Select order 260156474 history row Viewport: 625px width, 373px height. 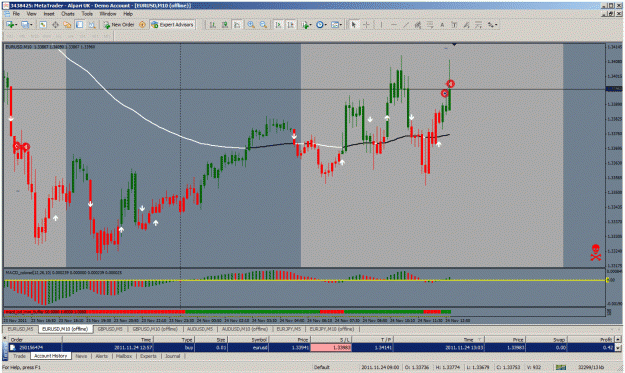[x=311, y=348]
